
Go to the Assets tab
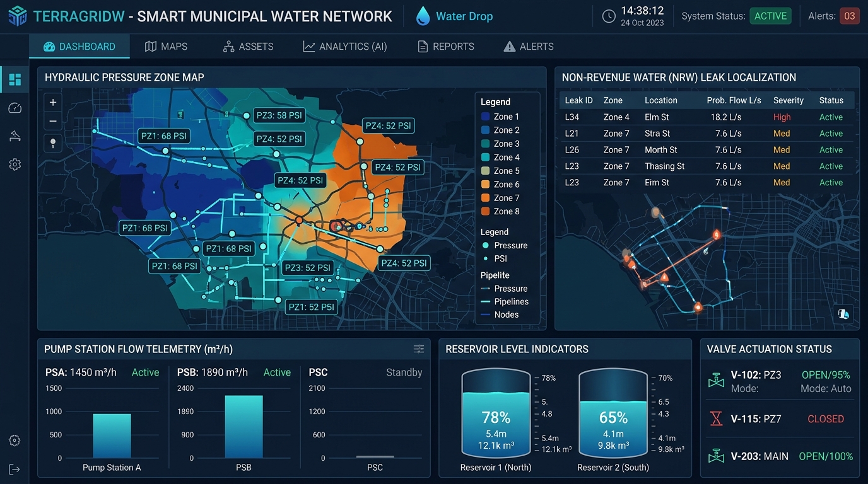pos(248,47)
